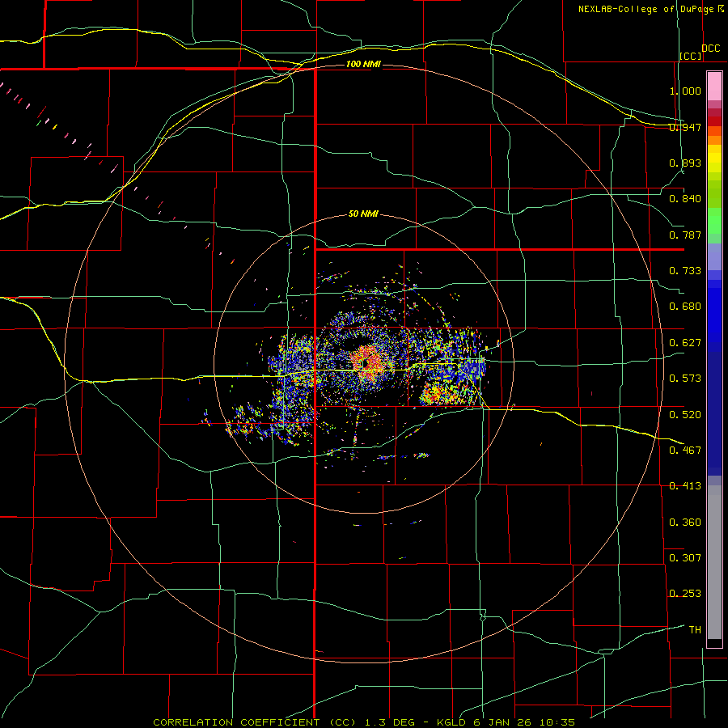Click the [CC] scale header
728x728 pixels.
click(x=691, y=56)
